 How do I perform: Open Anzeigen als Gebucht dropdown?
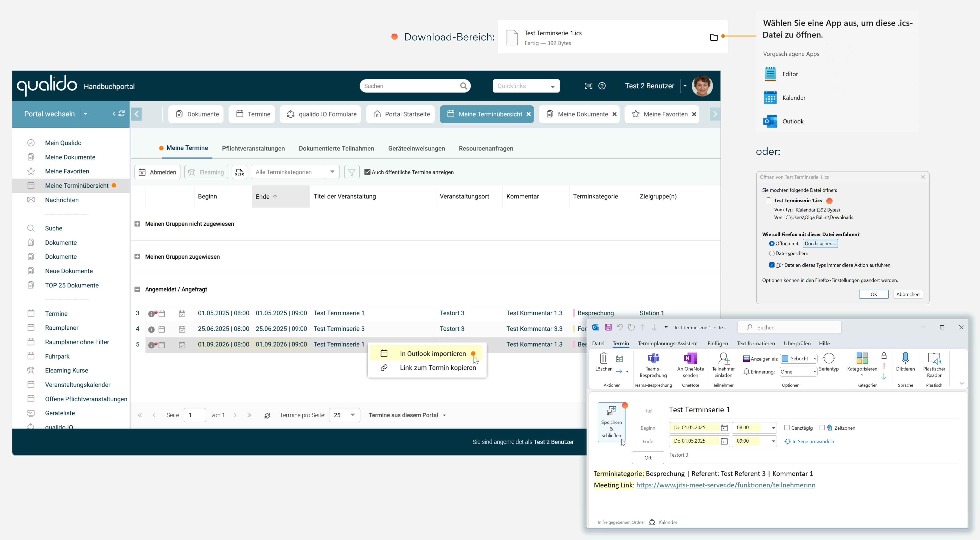click(x=798, y=358)
